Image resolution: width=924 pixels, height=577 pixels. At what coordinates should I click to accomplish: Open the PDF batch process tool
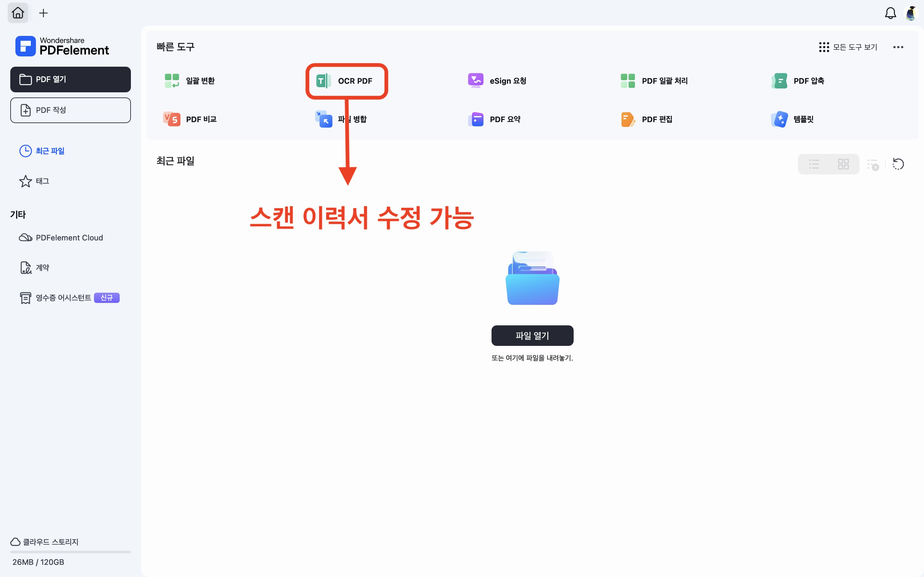tap(654, 81)
